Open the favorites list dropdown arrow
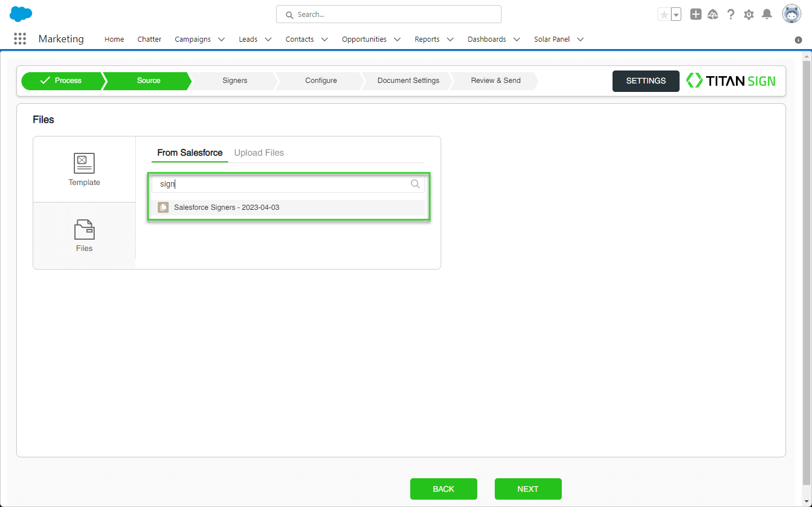 [676, 15]
